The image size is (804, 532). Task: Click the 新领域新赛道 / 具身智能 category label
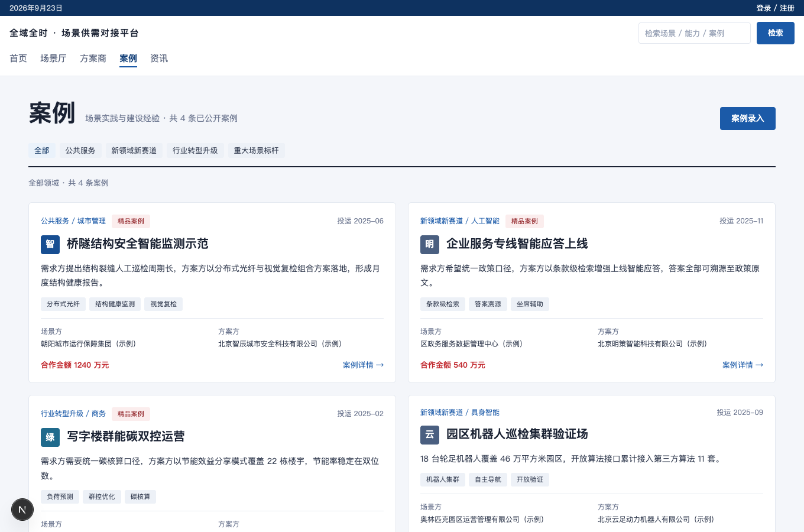click(x=460, y=413)
